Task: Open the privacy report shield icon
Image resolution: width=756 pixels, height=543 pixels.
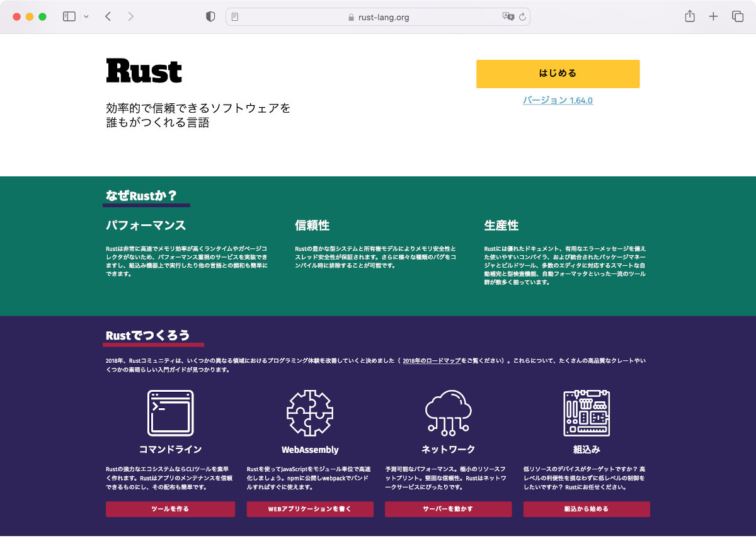Action: tap(210, 17)
